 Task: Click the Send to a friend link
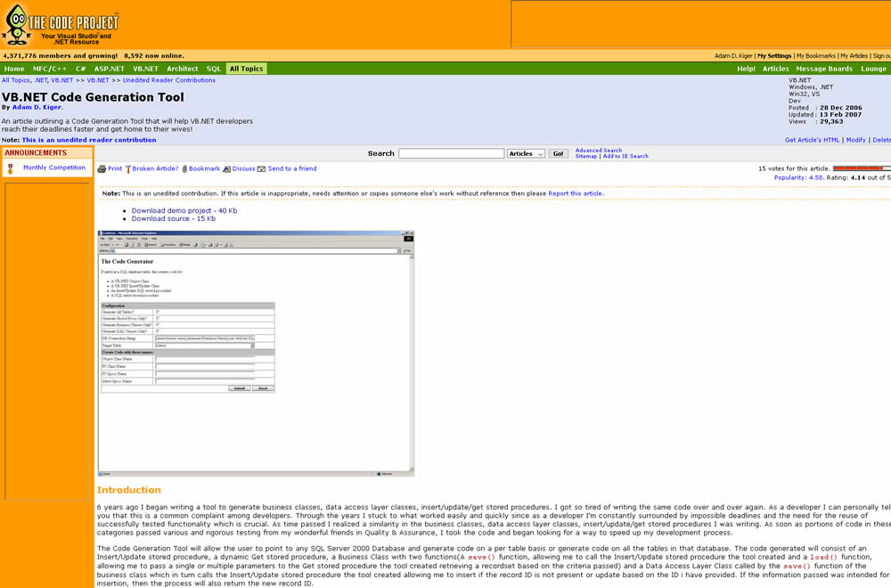[292, 168]
